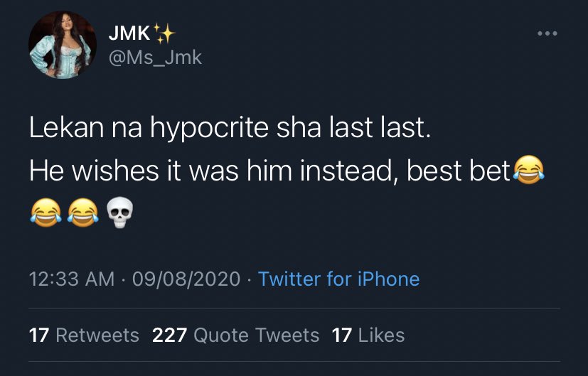The height and width of the screenshot is (376, 588).
Task: Open the Twitter for iPhone source link
Action: click(x=338, y=279)
